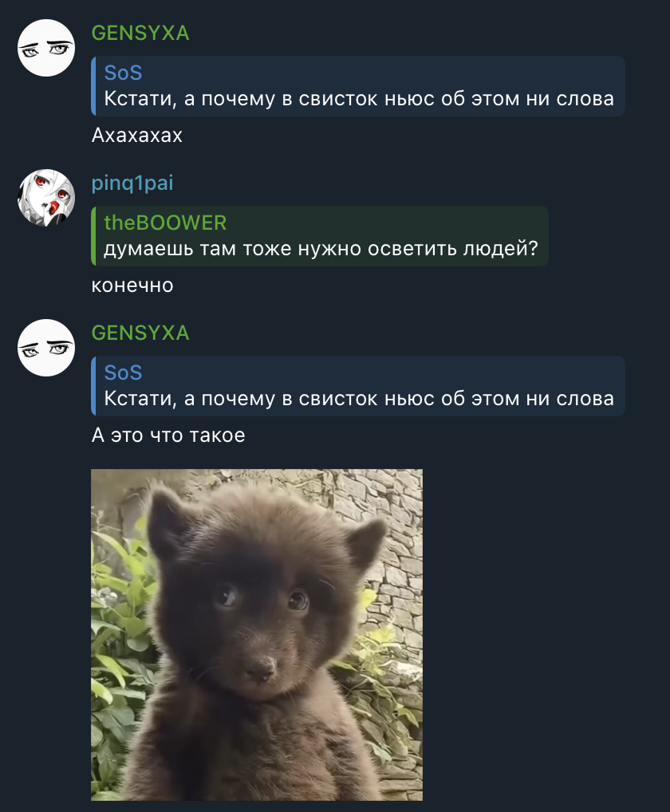Click the pinq1pai username
The image size is (670, 812).
tap(132, 183)
